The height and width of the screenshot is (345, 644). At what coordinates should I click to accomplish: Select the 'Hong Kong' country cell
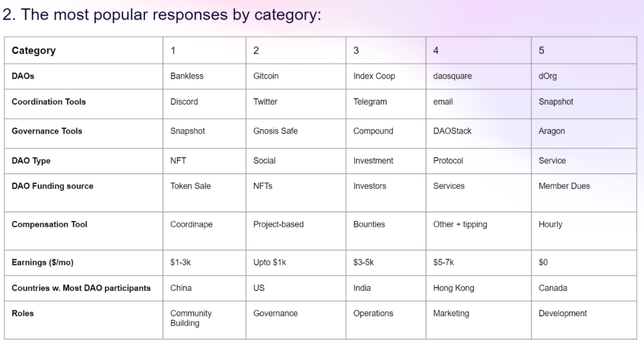478,288
